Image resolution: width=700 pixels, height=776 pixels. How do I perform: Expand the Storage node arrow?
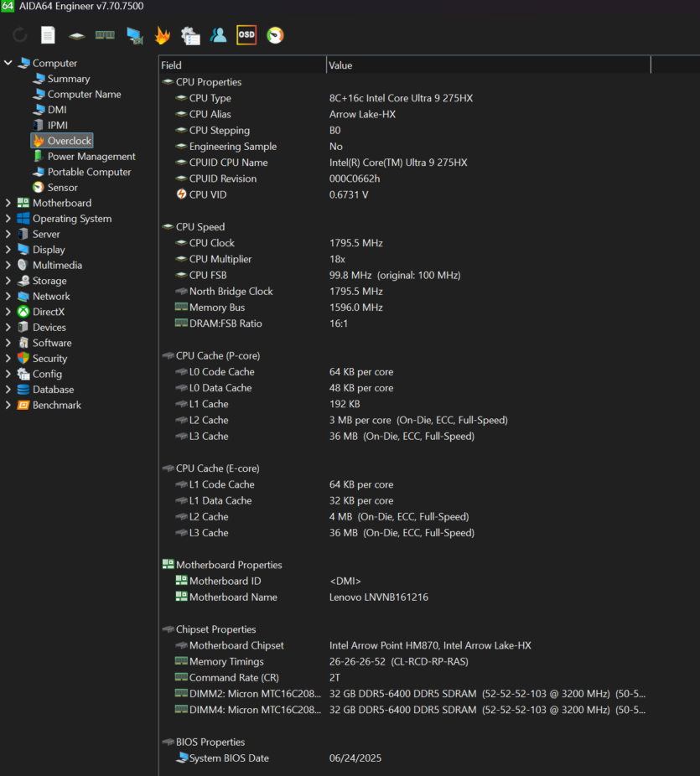tap(8, 281)
